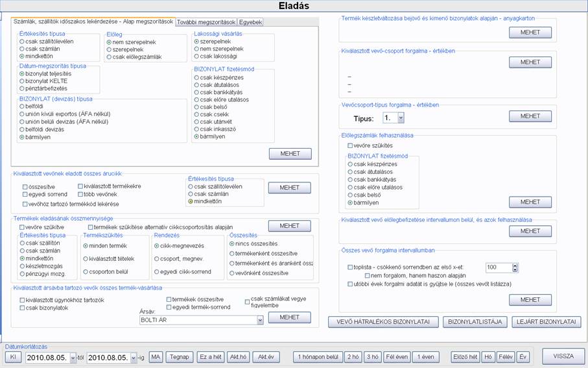Viewport: 588px width, 368px height.
Task: Click MEHET for Előlegszámlák felhasználása
Action: (530, 202)
